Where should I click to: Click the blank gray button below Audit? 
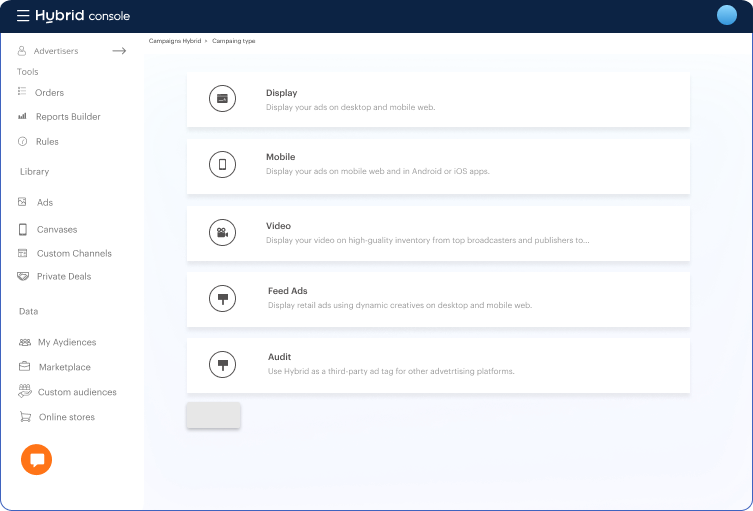[213, 415]
